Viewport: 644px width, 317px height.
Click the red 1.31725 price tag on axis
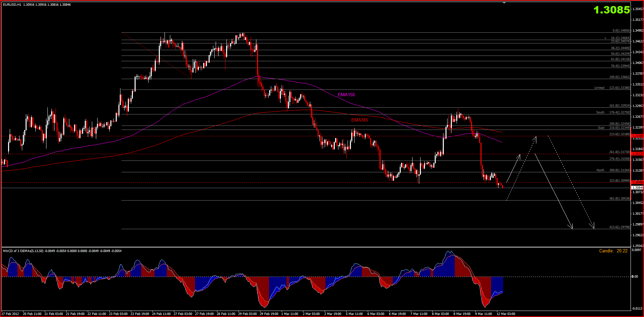(638, 154)
